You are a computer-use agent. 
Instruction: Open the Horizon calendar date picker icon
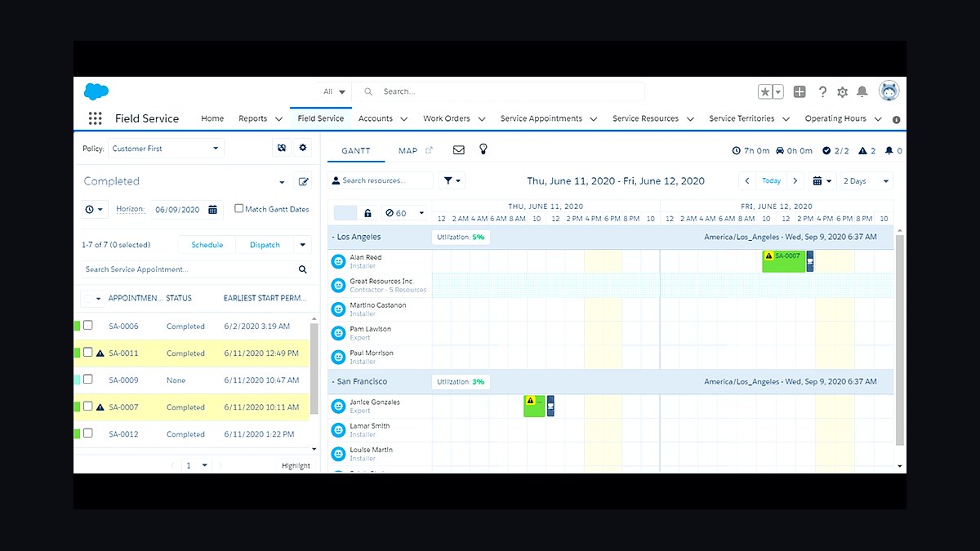pyautogui.click(x=213, y=210)
